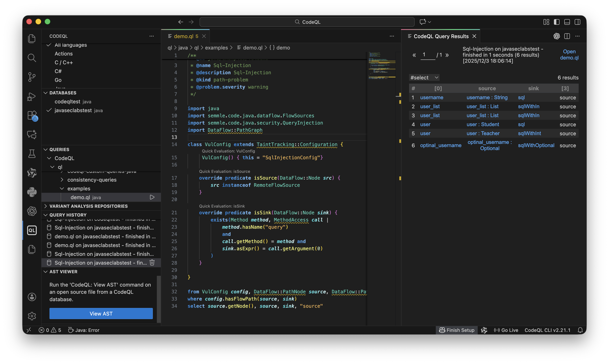The image size is (609, 364).
Task: Select the javaseclabstest database
Action: pyautogui.click(x=73, y=110)
